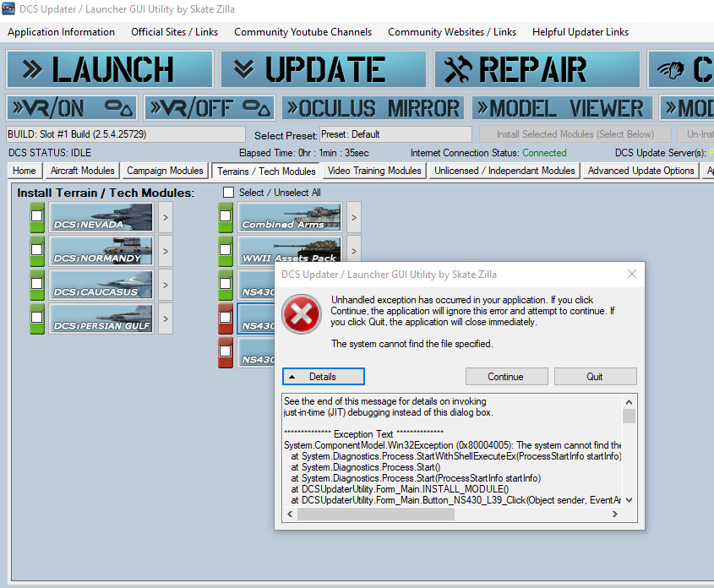
Task: Check the DCS: Persian Gulf checkbox
Action: (37, 317)
